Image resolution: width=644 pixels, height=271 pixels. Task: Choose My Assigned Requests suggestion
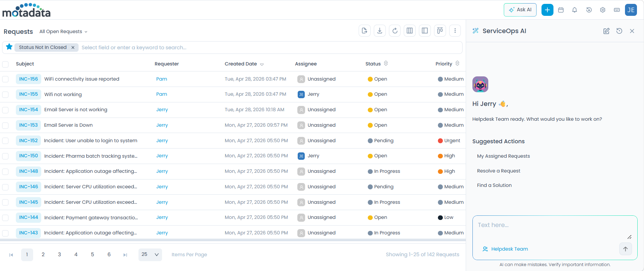click(x=503, y=156)
